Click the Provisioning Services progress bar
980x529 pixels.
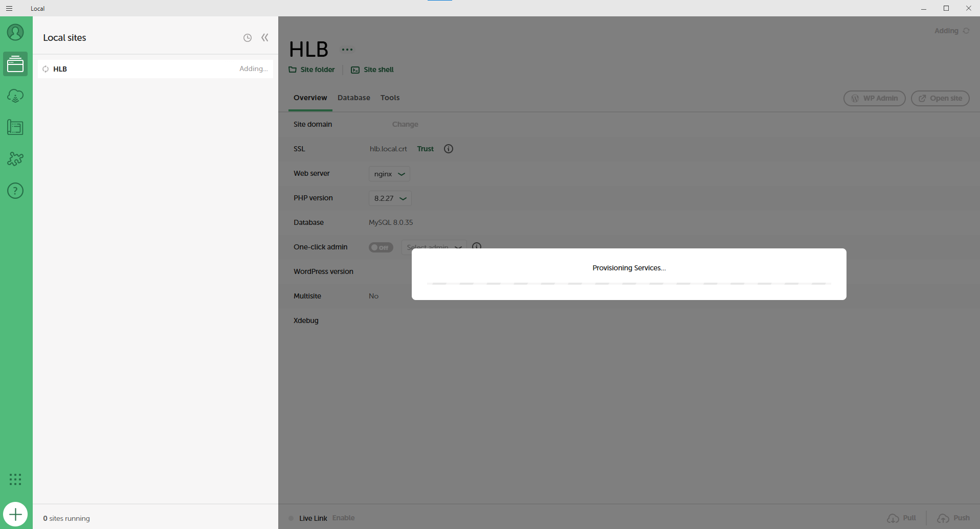point(629,284)
